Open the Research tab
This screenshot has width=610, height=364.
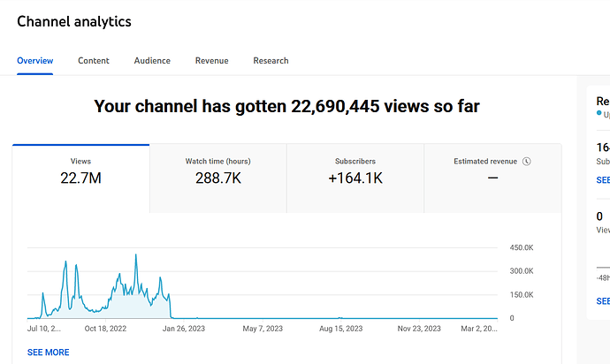point(271,61)
